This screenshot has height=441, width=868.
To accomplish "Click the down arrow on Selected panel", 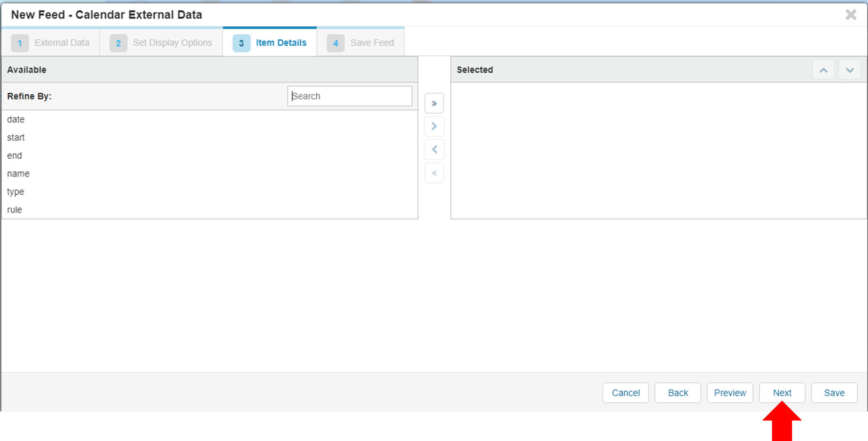I will click(850, 70).
